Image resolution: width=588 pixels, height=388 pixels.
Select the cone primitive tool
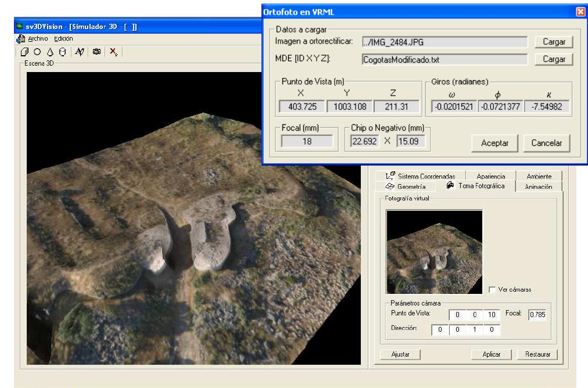coord(50,52)
